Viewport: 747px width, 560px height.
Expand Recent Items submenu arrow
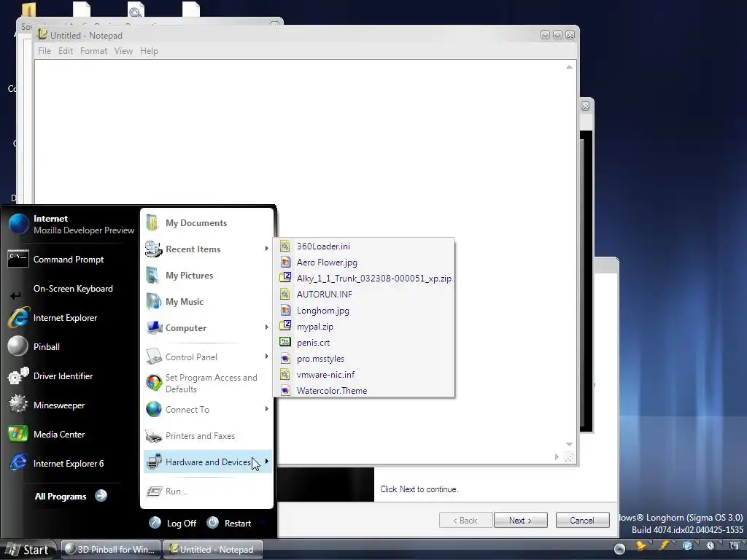(266, 249)
